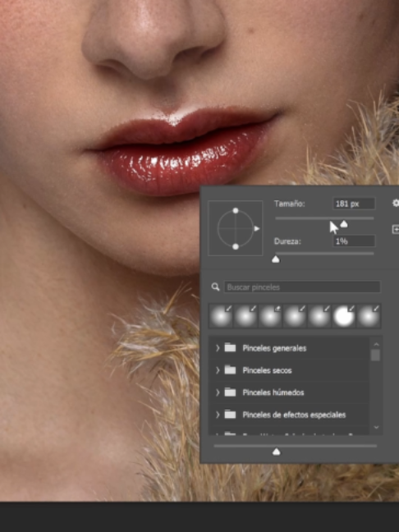Click the "Dureza:" label

pyautogui.click(x=287, y=241)
